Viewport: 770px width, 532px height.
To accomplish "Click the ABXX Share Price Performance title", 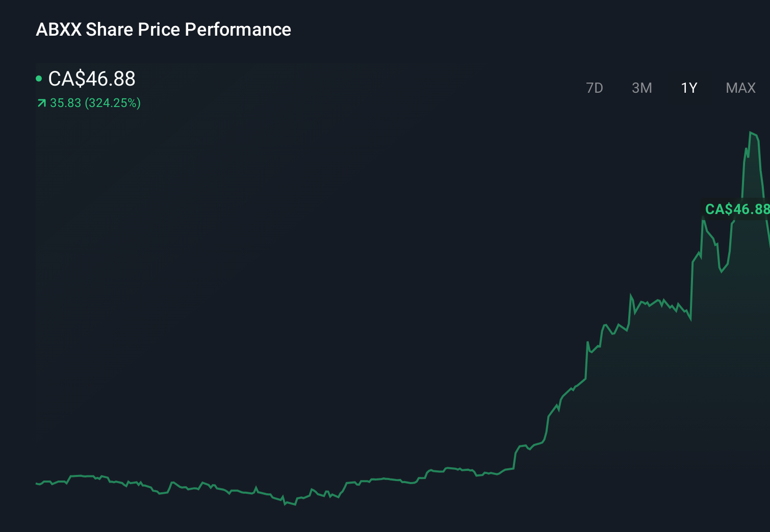I will [163, 30].
